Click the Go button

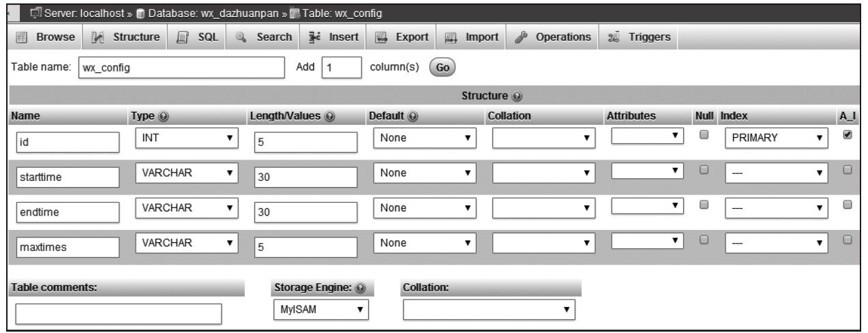[x=442, y=68]
